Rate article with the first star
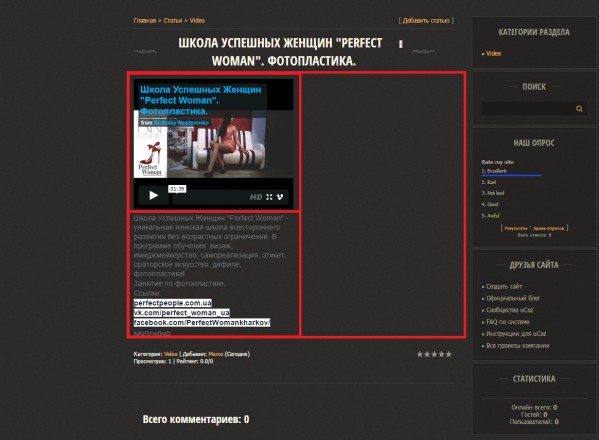This screenshot has height=440, width=599. pyautogui.click(x=420, y=354)
